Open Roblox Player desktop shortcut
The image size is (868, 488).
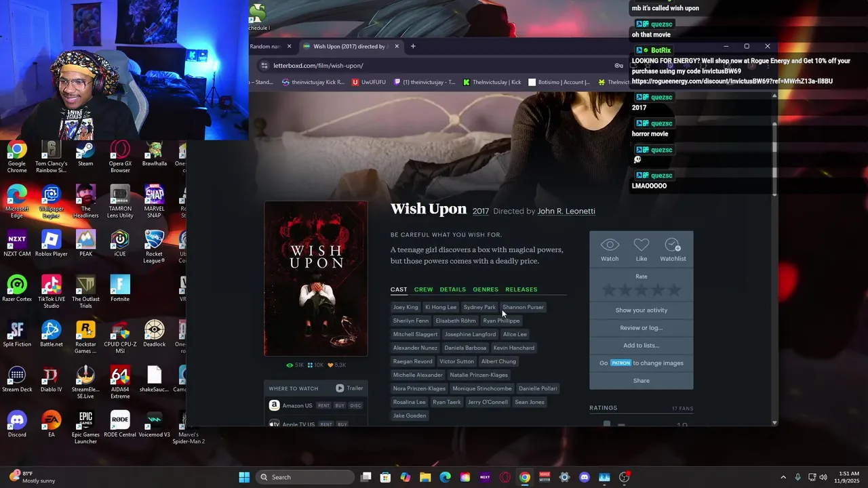click(x=52, y=244)
